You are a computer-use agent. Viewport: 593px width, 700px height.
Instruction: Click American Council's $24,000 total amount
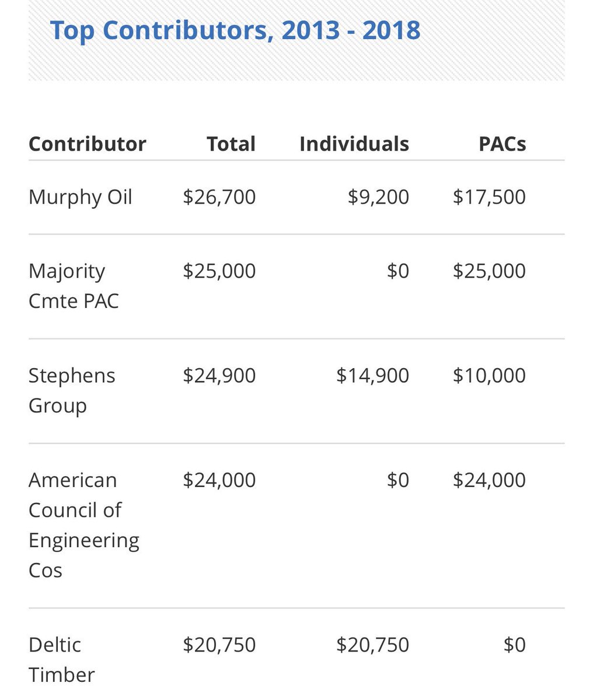219,480
